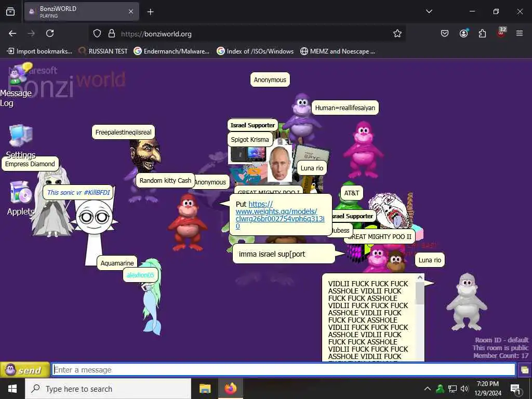Click the site padlock security icon
532x399 pixels.
[x=111, y=34]
